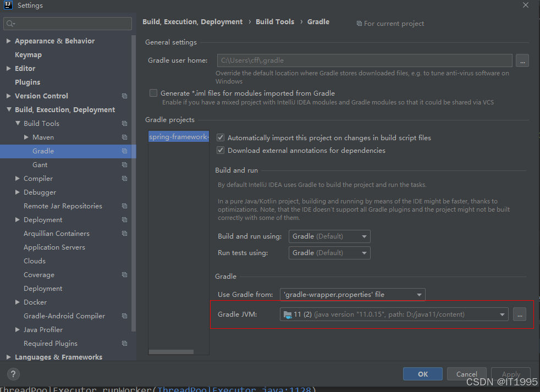Image resolution: width=540 pixels, height=392 pixels.
Task: Expand the Editor tree node
Action: point(9,69)
